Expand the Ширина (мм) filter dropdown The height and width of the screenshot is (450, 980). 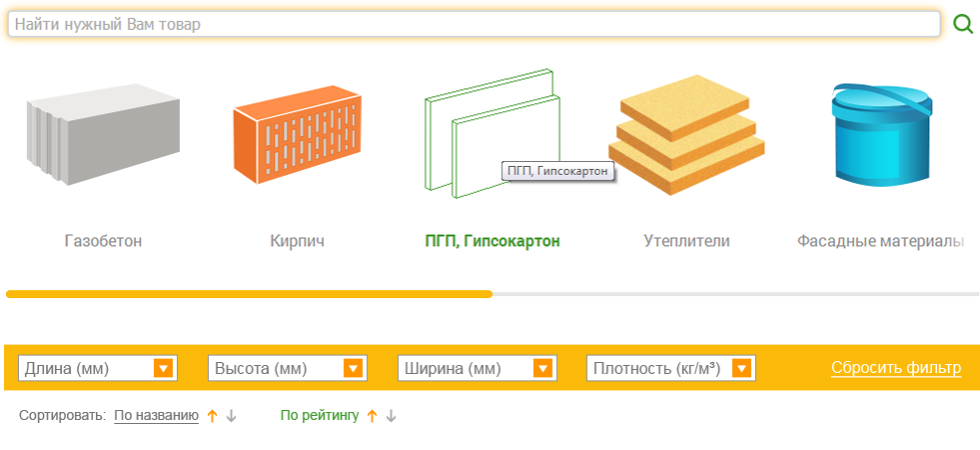pos(478,368)
